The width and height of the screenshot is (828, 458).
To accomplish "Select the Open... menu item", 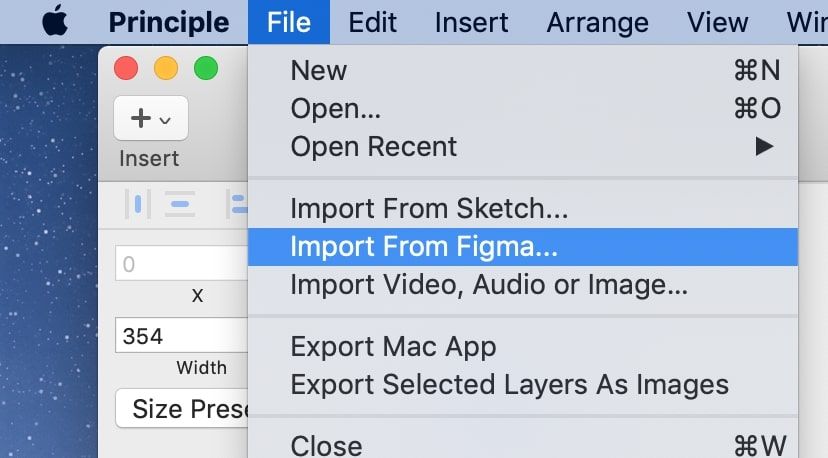I will (x=522, y=108).
